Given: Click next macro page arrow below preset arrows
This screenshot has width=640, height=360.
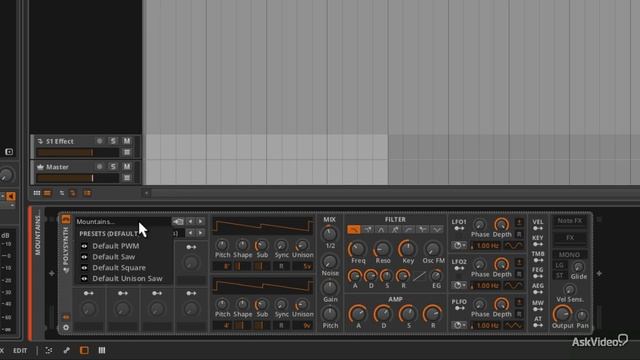Looking at the screenshot, I should 201,233.
